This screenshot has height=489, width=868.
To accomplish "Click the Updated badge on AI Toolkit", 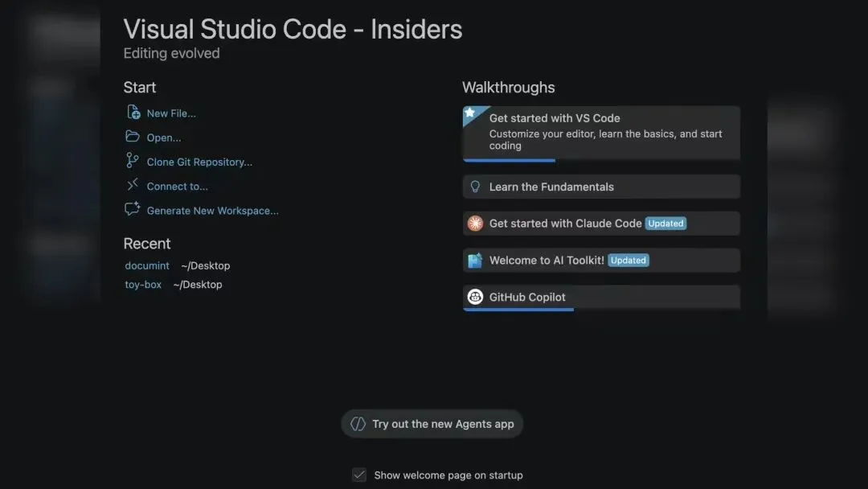I will click(628, 261).
